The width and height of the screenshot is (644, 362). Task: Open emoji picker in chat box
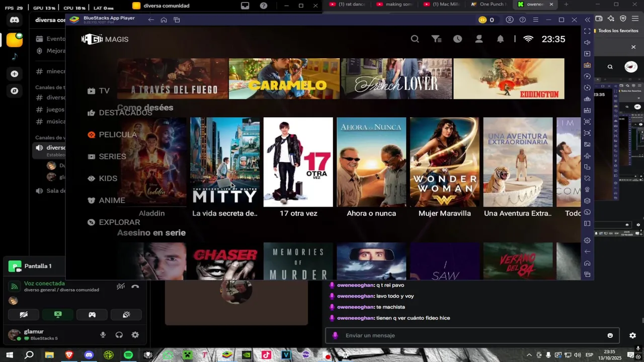(610, 335)
